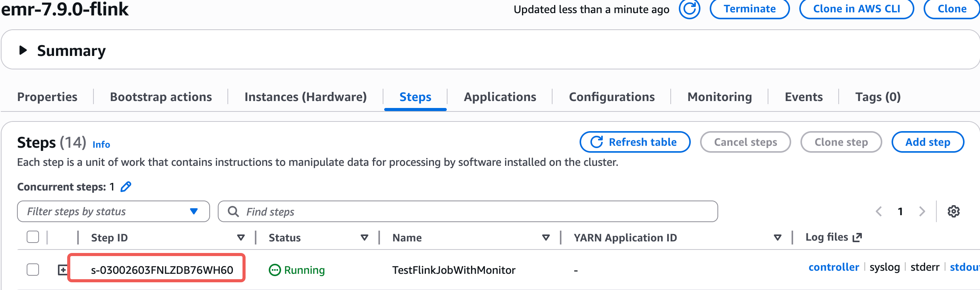Sort by the YARN Application ID column arrow

tap(778, 238)
